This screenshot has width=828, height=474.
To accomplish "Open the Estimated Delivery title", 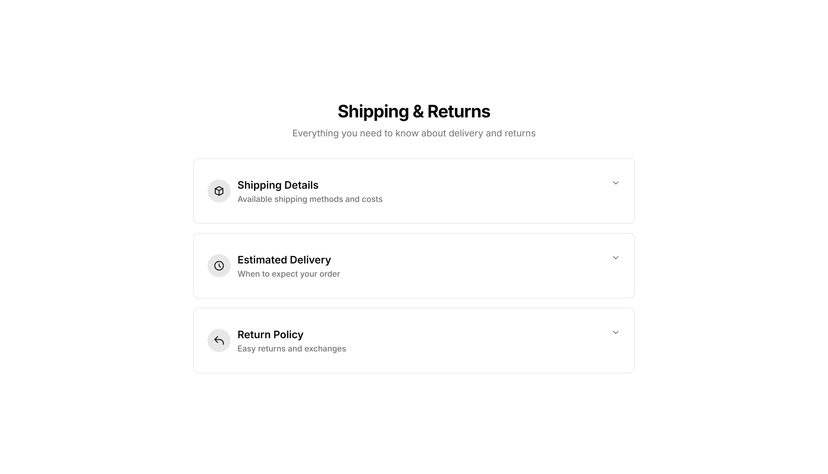I will [284, 260].
